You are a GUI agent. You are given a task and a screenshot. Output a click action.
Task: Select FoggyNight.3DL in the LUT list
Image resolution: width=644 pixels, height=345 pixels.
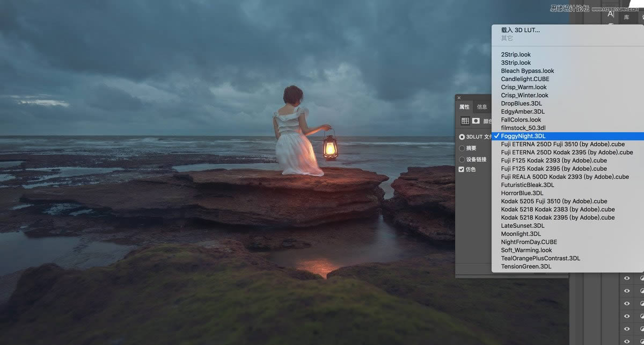pos(523,136)
